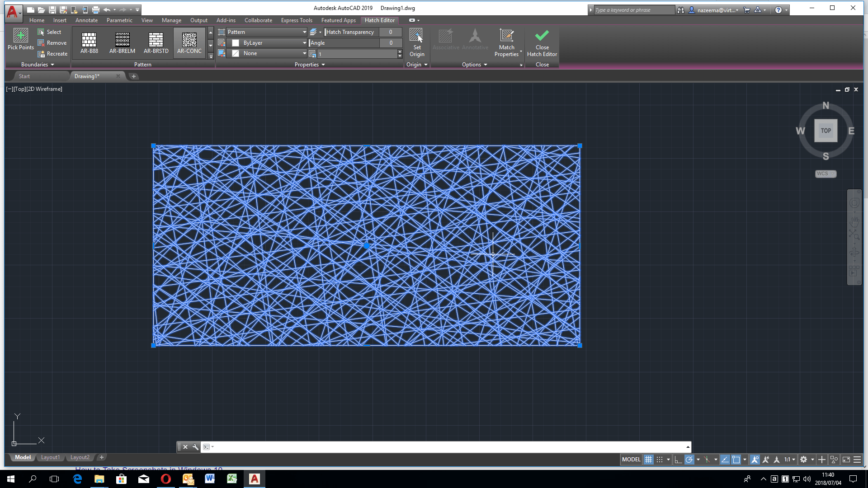The width and height of the screenshot is (868, 488).
Task: Click the command line input field
Action: 448,447
